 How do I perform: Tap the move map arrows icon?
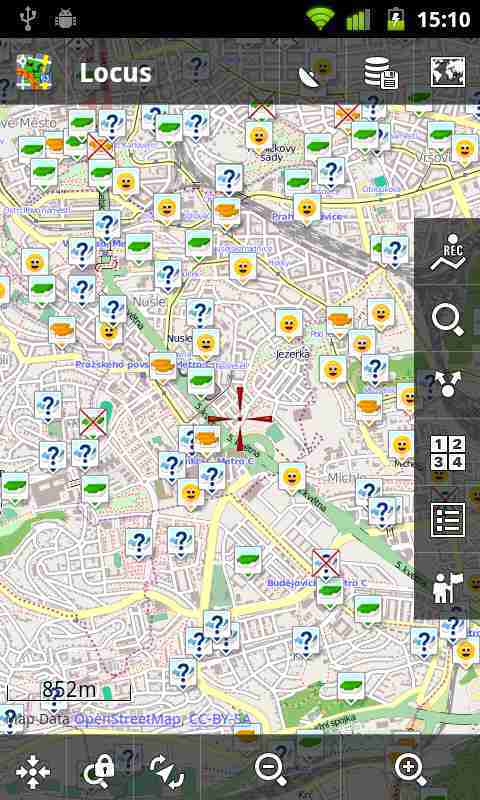[33, 771]
